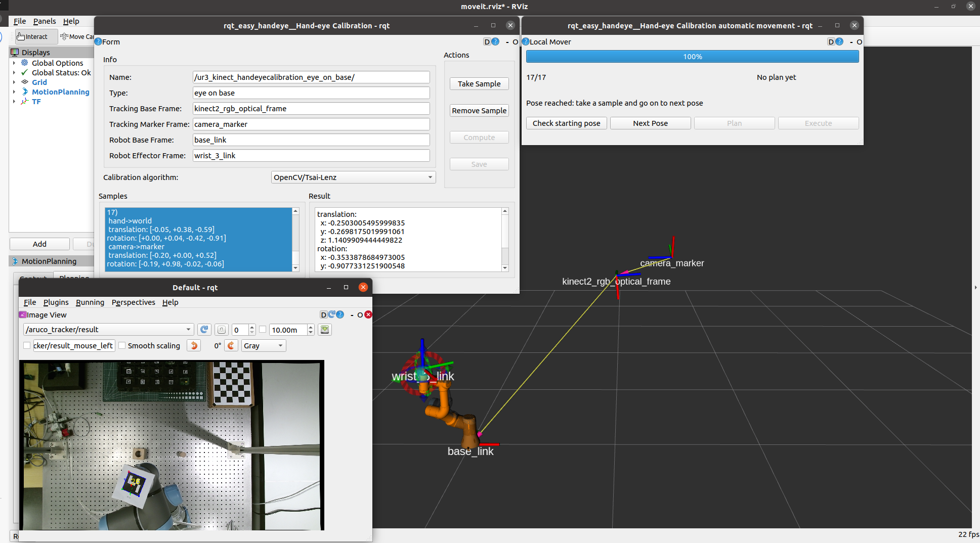This screenshot has width=980, height=543.
Task: Click the aruco tracker camera image
Action: click(x=172, y=445)
